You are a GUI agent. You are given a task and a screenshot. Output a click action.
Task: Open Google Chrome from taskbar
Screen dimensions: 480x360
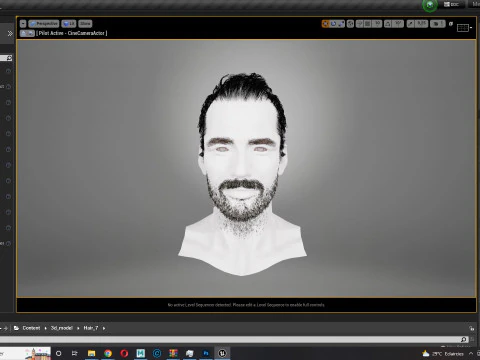tap(108, 353)
